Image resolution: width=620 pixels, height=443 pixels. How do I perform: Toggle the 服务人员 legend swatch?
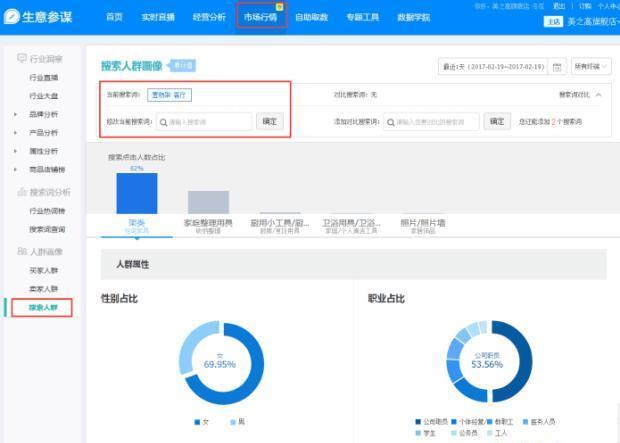point(525,422)
